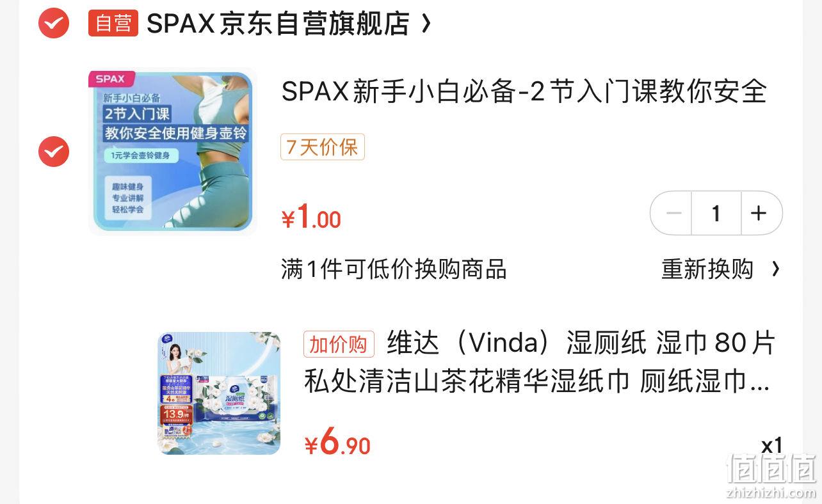The width and height of the screenshot is (822, 504).
Task: Tap the ¥1.00 course price
Action: pyautogui.click(x=311, y=217)
